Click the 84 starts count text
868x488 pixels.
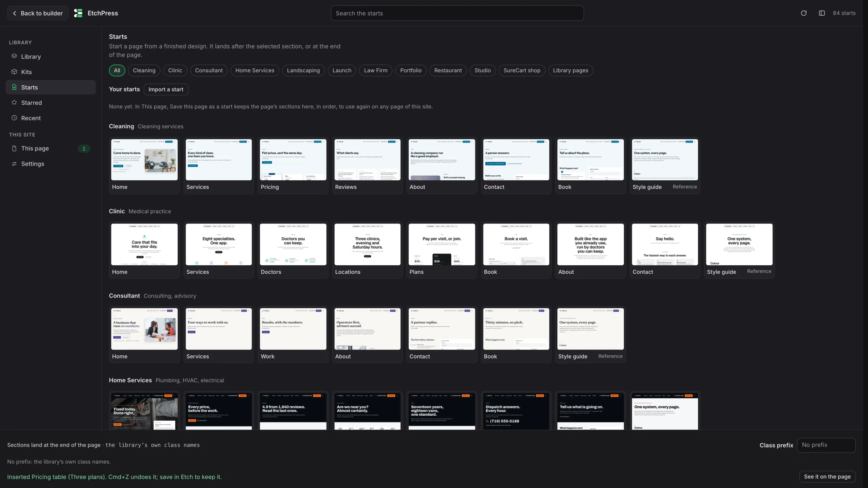click(844, 13)
